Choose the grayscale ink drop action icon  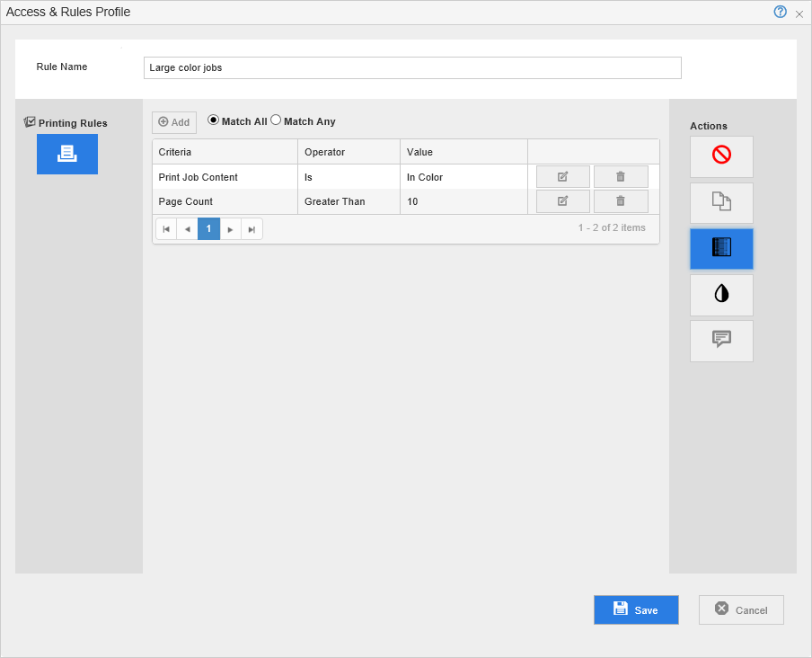(721, 295)
